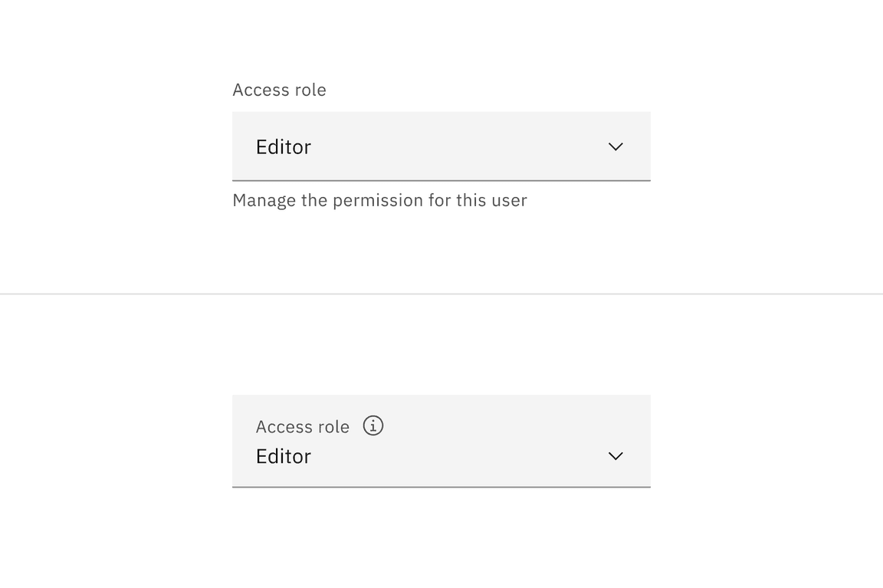
Task: Click the Access role label above the top dropdown
Action: [x=279, y=90]
